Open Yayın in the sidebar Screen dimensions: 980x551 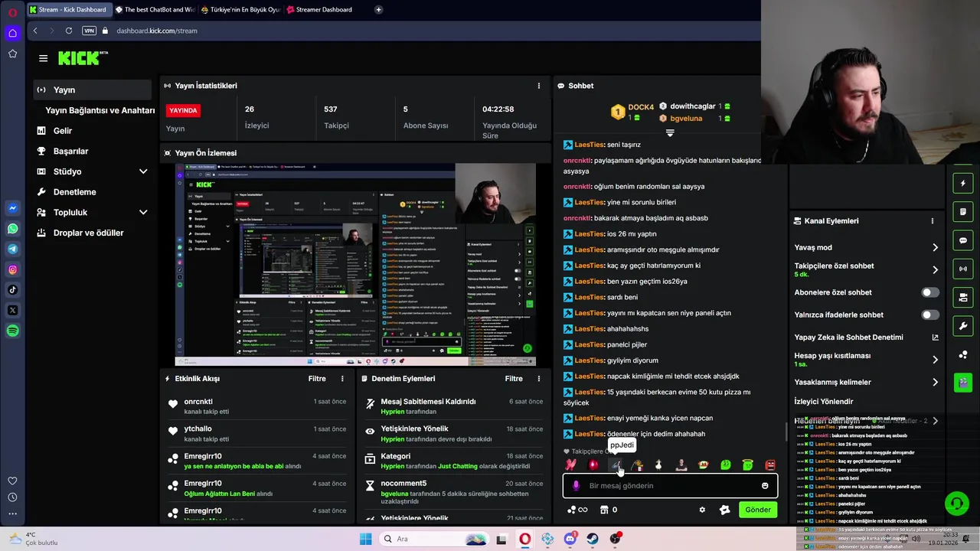(x=92, y=90)
